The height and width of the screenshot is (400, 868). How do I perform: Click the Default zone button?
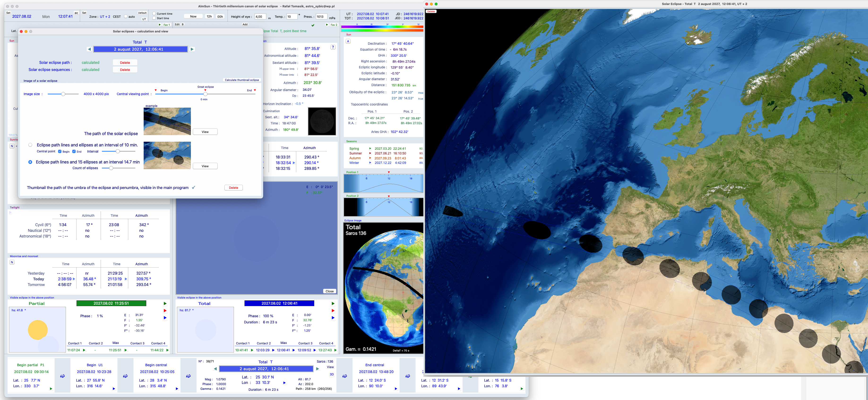(x=142, y=13)
